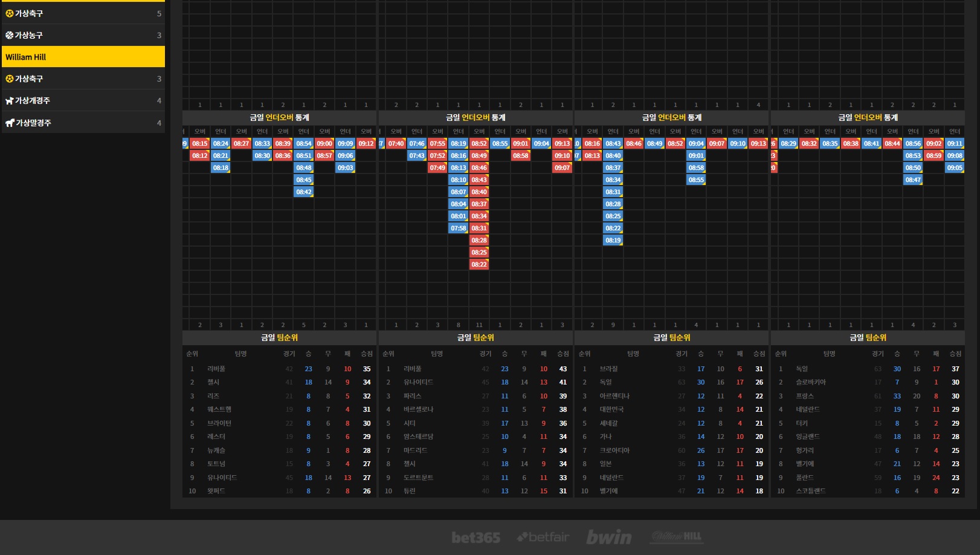Click the 07:58 blue time cell
Image resolution: width=980 pixels, height=555 pixels.
click(458, 229)
